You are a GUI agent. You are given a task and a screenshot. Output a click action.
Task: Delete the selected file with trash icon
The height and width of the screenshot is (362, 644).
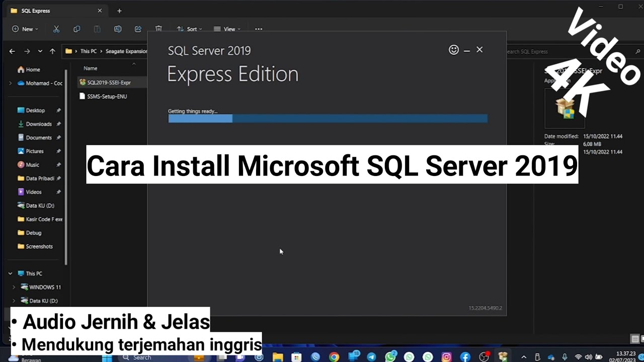pyautogui.click(x=158, y=29)
